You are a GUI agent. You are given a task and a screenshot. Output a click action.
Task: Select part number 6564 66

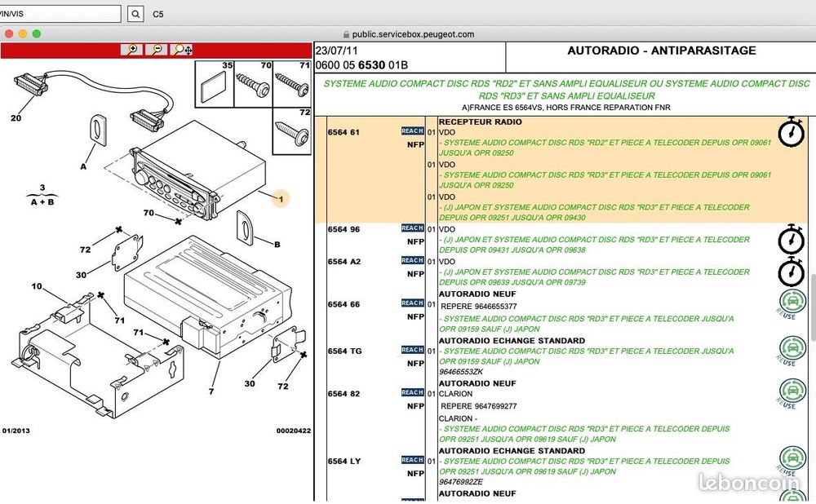(x=344, y=304)
